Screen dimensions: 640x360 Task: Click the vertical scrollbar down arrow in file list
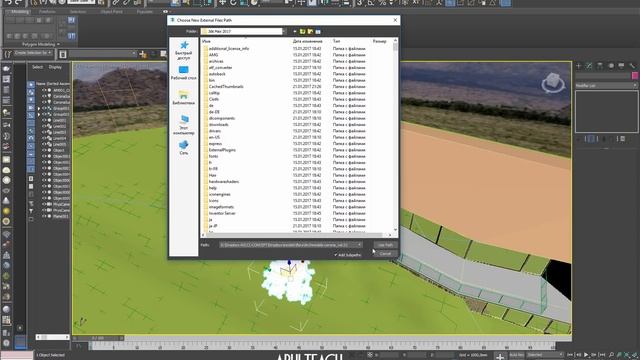395,230
